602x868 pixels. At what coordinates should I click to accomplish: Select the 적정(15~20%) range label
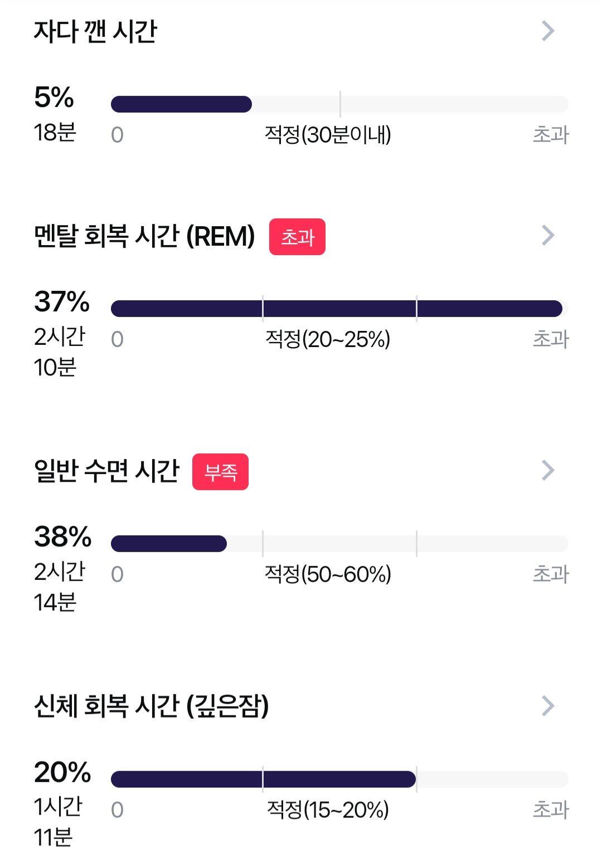328,810
